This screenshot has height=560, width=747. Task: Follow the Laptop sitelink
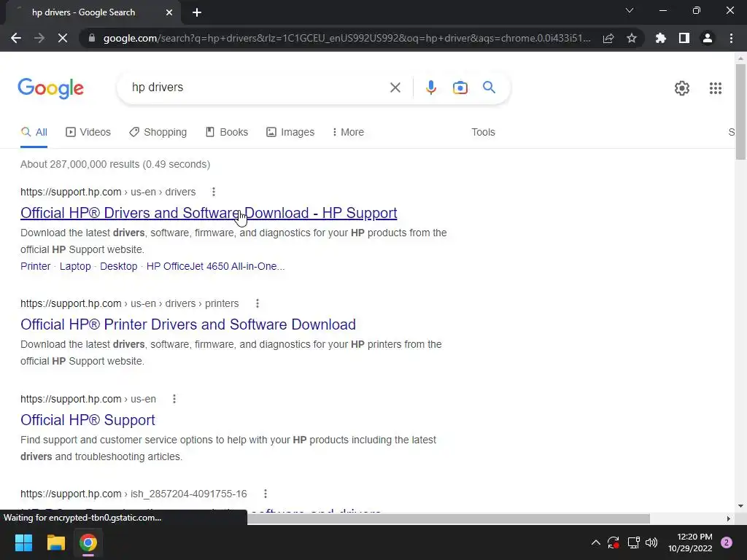(75, 266)
